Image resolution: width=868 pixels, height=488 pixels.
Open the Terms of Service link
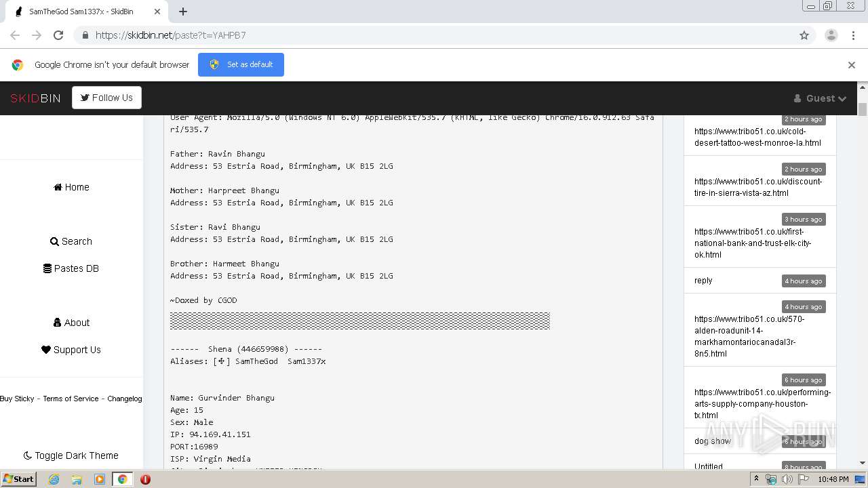coord(71,399)
